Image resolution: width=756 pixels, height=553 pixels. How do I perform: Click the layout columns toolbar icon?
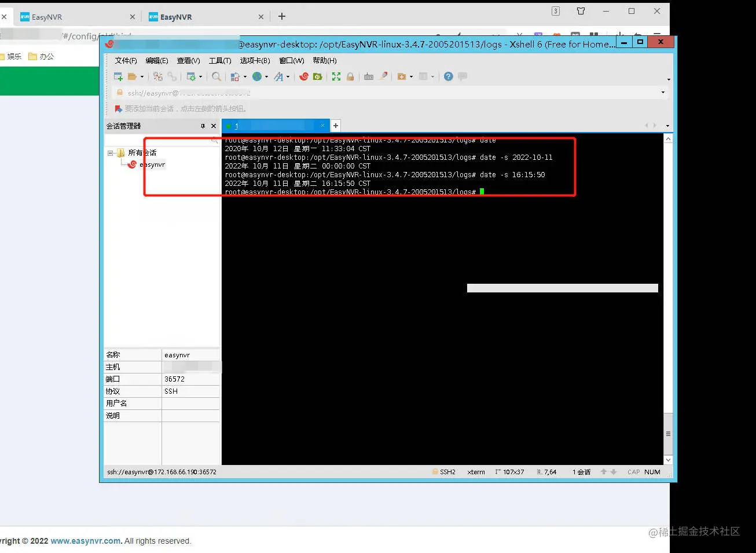click(423, 76)
